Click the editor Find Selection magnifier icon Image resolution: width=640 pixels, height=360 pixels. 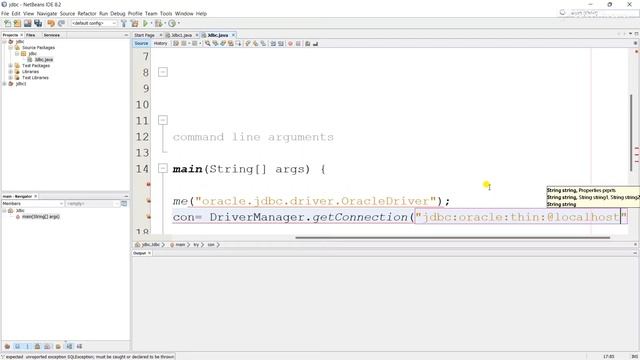(x=208, y=43)
